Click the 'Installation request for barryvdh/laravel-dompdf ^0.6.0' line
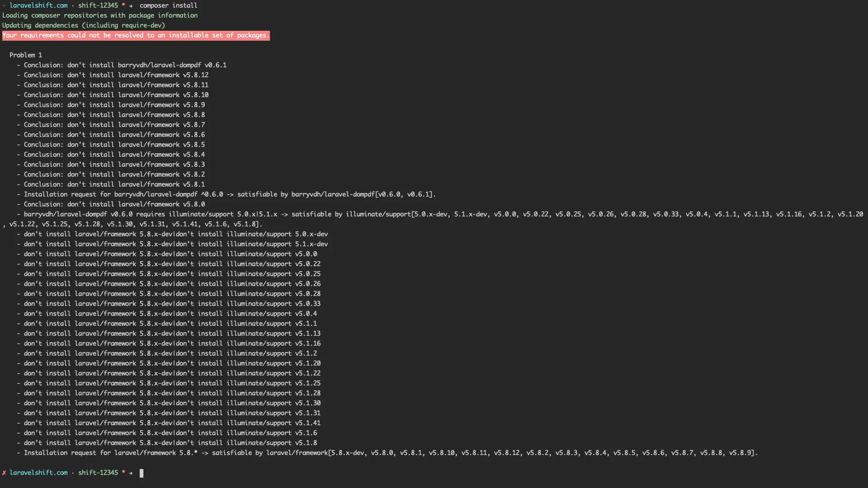The width and height of the screenshot is (868, 488). 230,194
